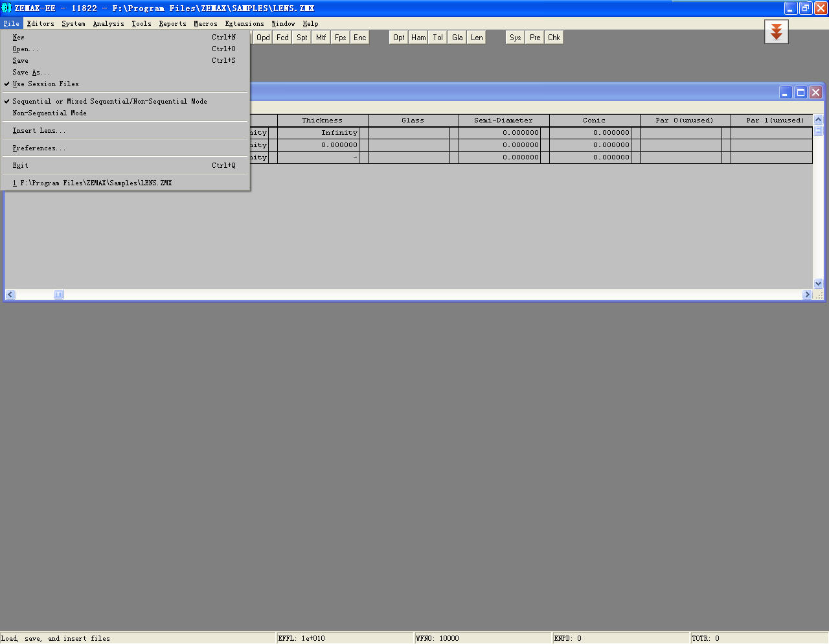Screen dimensions: 829x644
Task: Choose New from the File menu
Action: pos(125,38)
